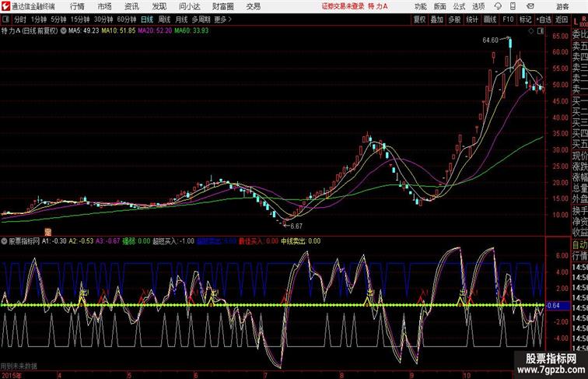
Task: Click the MA10: 51.85 indicator value
Action: click(118, 31)
